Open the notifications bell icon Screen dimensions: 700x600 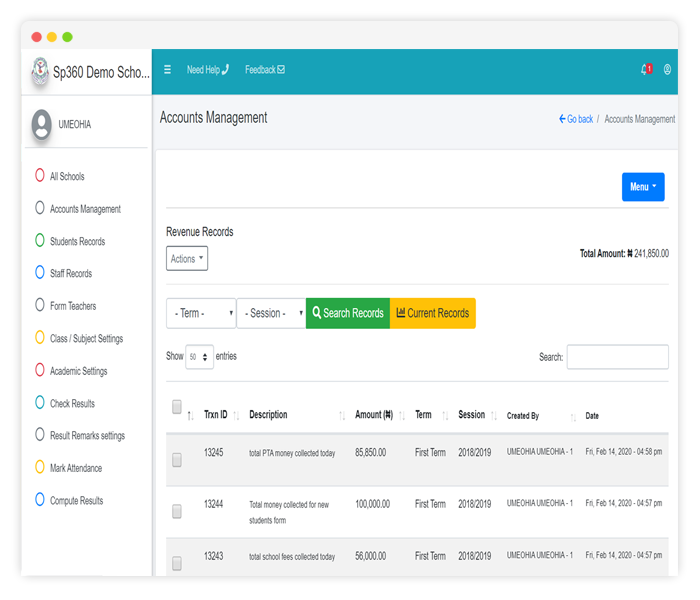[645, 70]
